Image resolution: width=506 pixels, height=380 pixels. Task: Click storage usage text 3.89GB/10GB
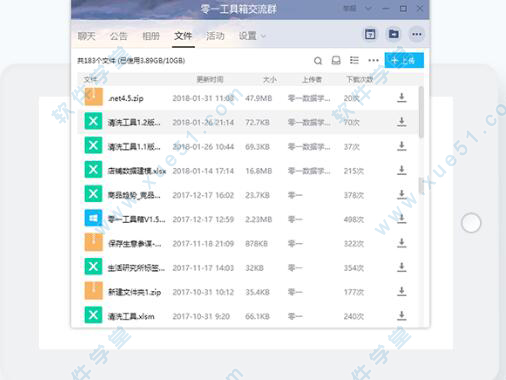pyautogui.click(x=151, y=61)
